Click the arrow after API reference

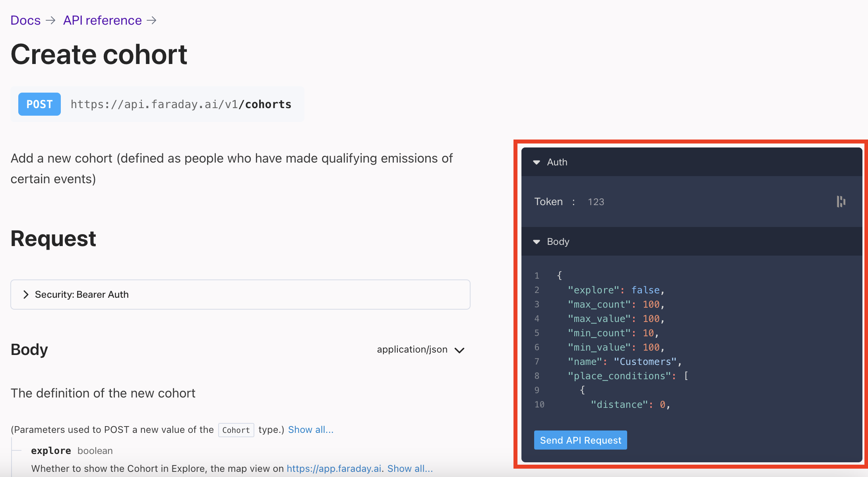point(151,20)
